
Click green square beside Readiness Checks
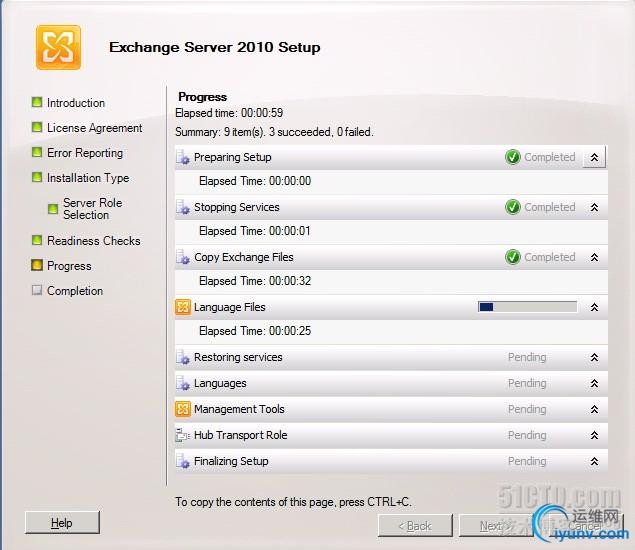pyautogui.click(x=37, y=240)
